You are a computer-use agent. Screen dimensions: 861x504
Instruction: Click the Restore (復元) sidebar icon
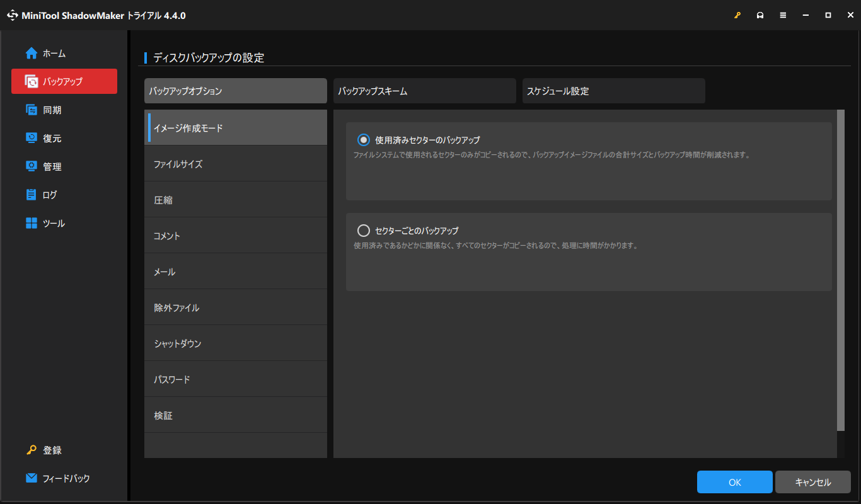pos(32,138)
